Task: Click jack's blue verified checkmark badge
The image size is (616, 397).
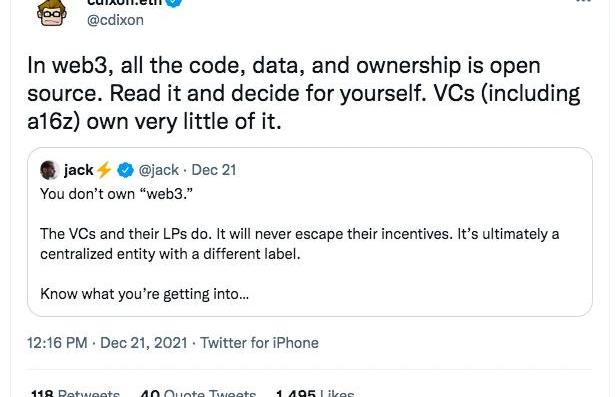Action: pos(125,170)
